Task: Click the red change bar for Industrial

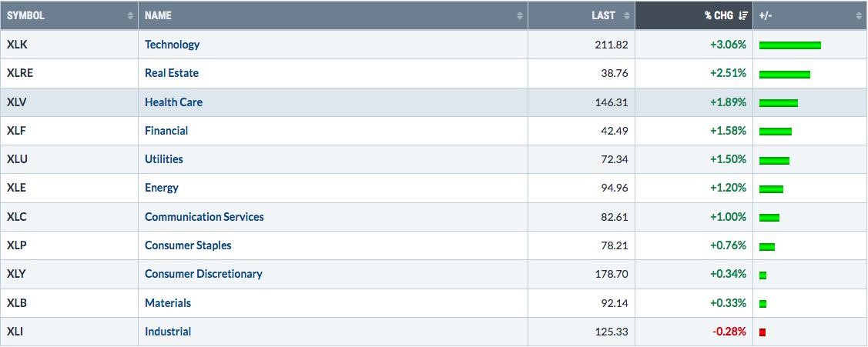Action: (x=762, y=332)
